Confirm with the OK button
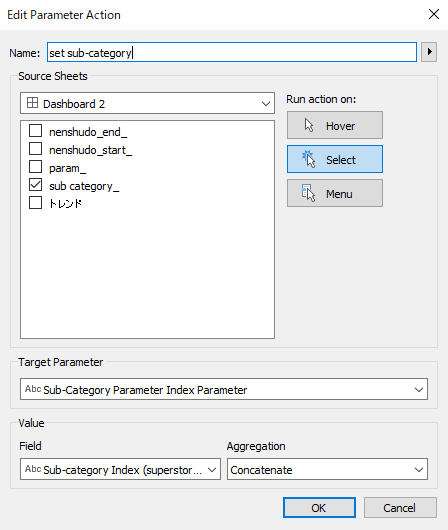448x530 pixels. (x=319, y=507)
